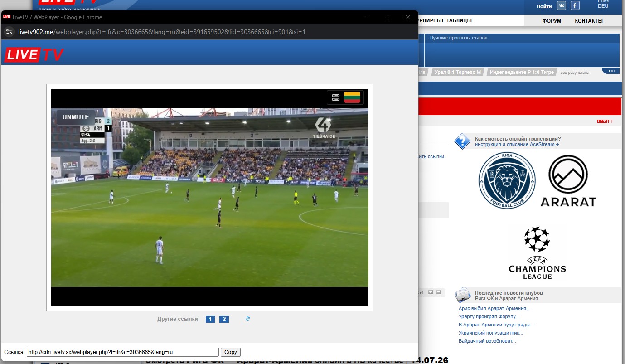Click the red LIVE indicator on the main page
Screen dimensions: 625x364
pos(605,121)
